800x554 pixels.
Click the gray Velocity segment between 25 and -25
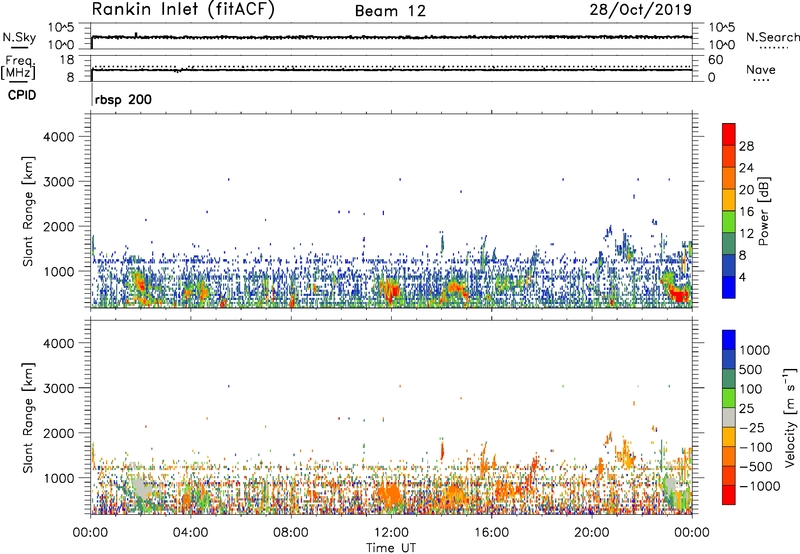[729, 417]
